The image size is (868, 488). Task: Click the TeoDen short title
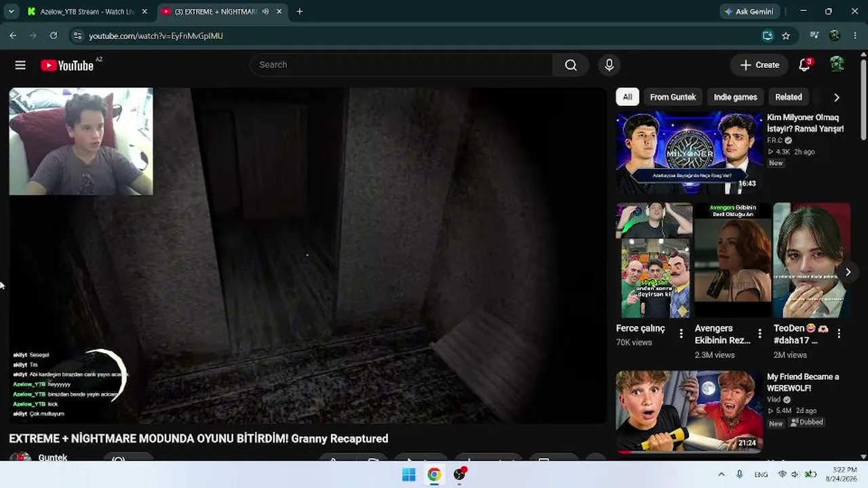pos(802,334)
